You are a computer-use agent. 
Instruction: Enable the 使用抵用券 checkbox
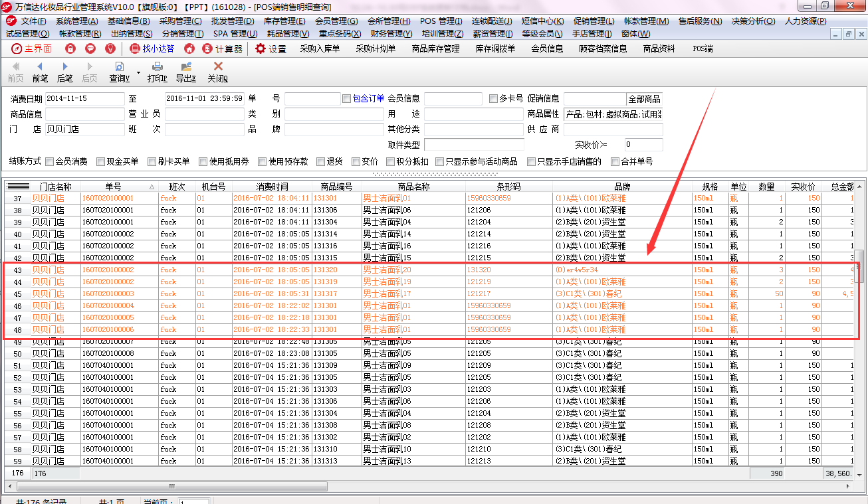point(203,161)
